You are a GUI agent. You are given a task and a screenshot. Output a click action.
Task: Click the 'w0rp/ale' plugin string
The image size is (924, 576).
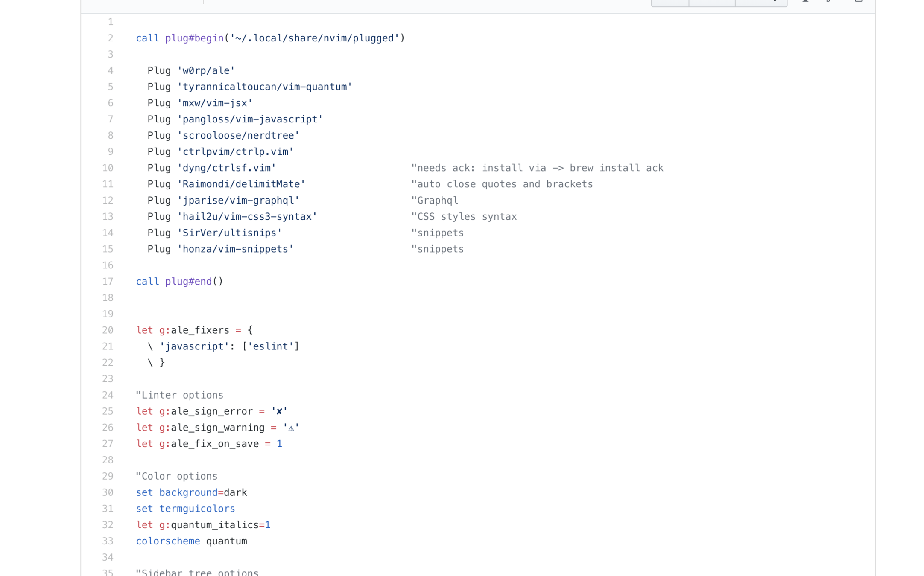click(x=206, y=71)
